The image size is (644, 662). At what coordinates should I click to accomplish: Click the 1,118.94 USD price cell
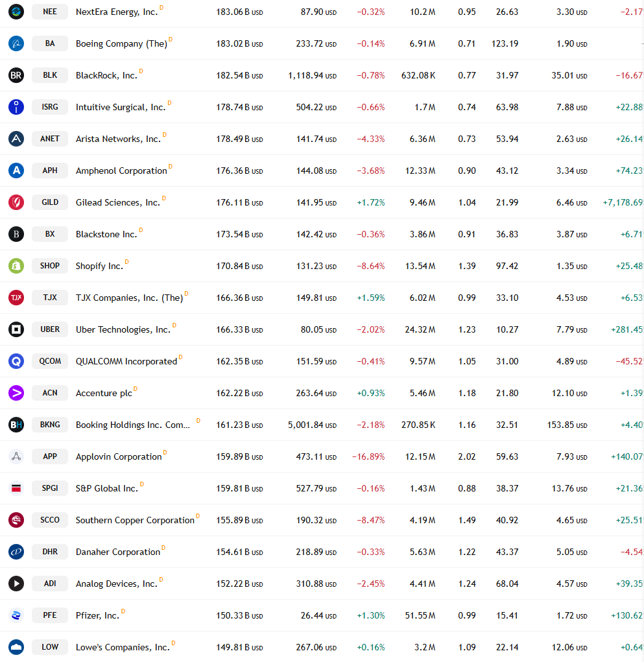pyautogui.click(x=312, y=76)
